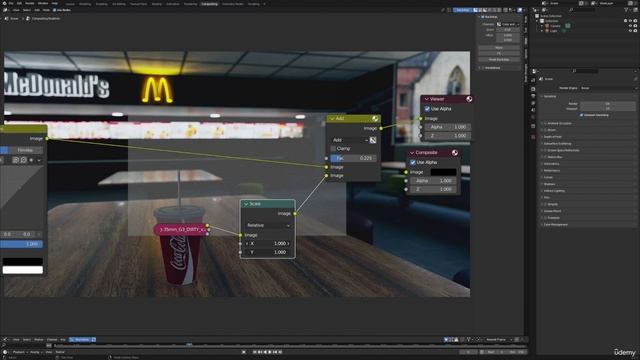Expand the Color Management panel
This screenshot has width=640, height=360.
point(557,224)
